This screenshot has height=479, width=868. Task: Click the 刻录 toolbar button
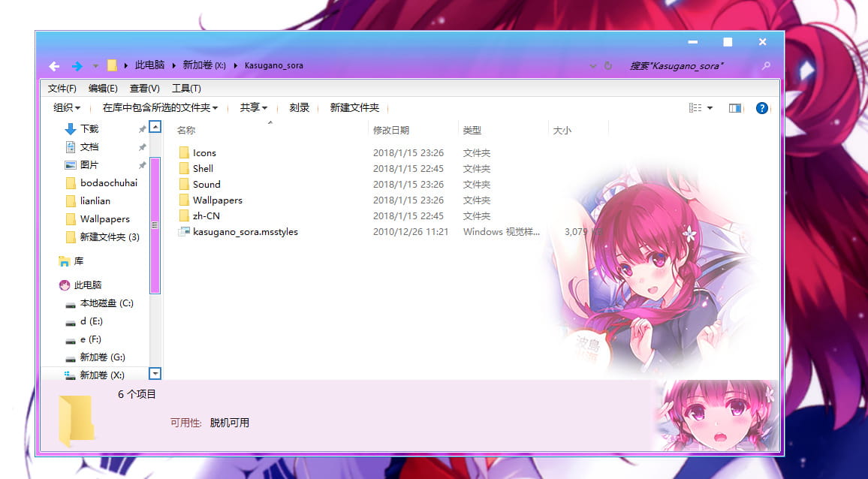299,107
